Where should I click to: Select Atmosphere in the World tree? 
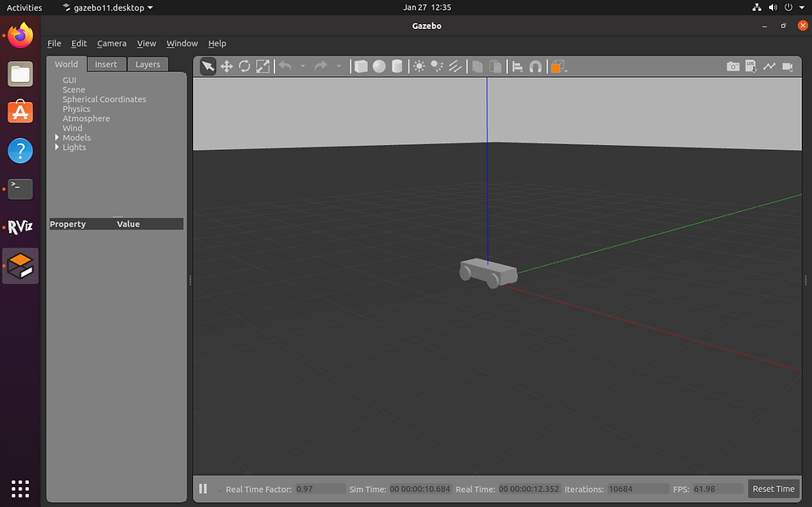click(x=86, y=118)
